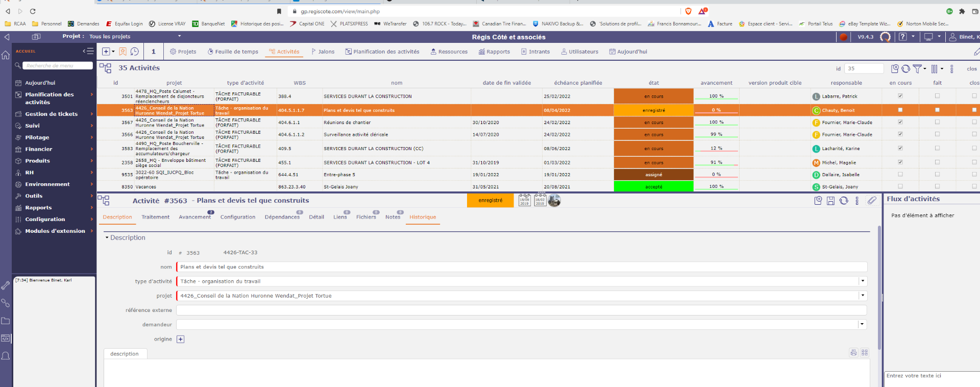Click the plus icon beside origine
This screenshot has width=980, height=387.
(x=180, y=339)
